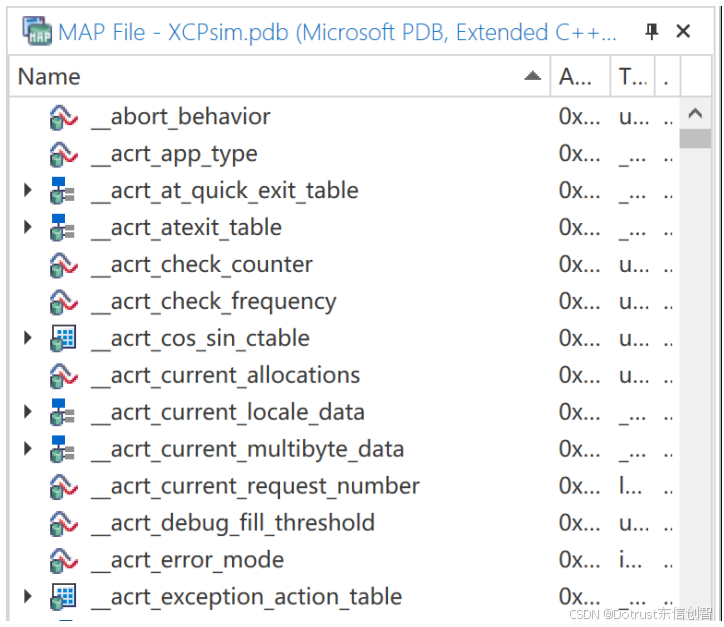Click the address cell of __abort_behavior
724x627 pixels.
(579, 117)
